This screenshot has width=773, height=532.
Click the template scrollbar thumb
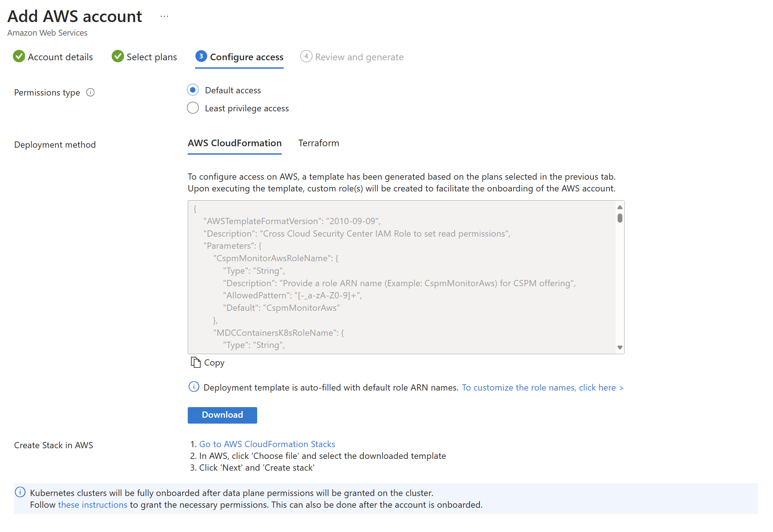(620, 218)
